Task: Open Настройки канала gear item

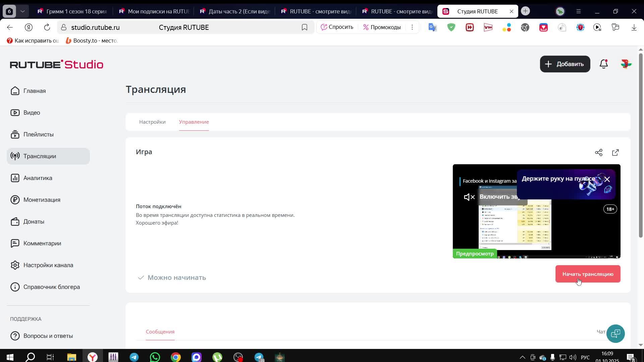Action: tap(48, 265)
